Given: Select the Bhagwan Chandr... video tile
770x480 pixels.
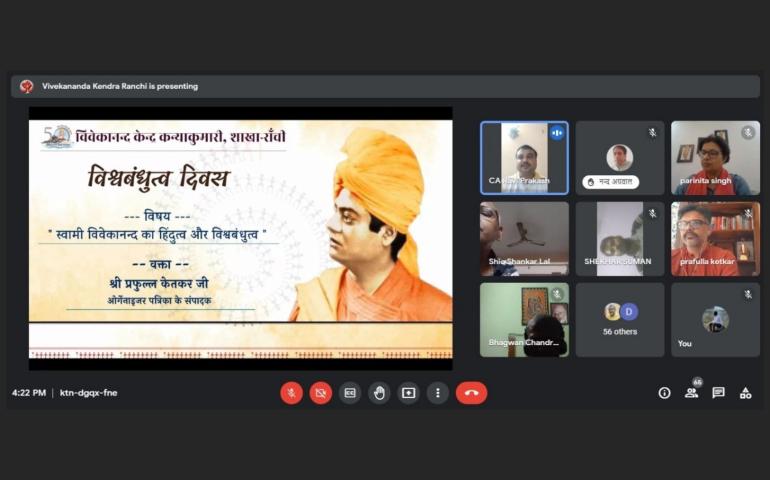Looking at the screenshot, I should tap(524, 319).
